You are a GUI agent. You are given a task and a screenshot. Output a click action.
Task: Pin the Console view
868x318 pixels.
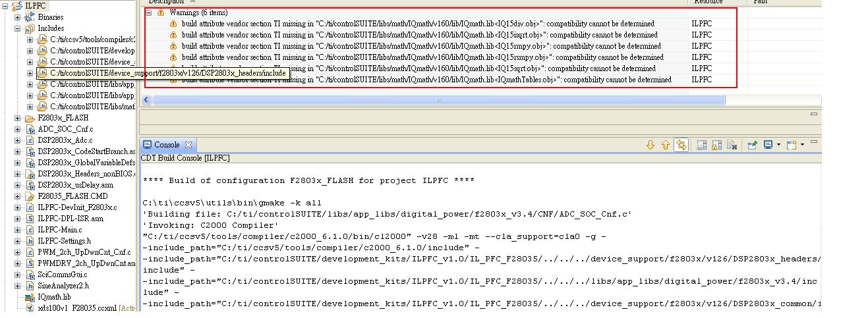[x=752, y=145]
